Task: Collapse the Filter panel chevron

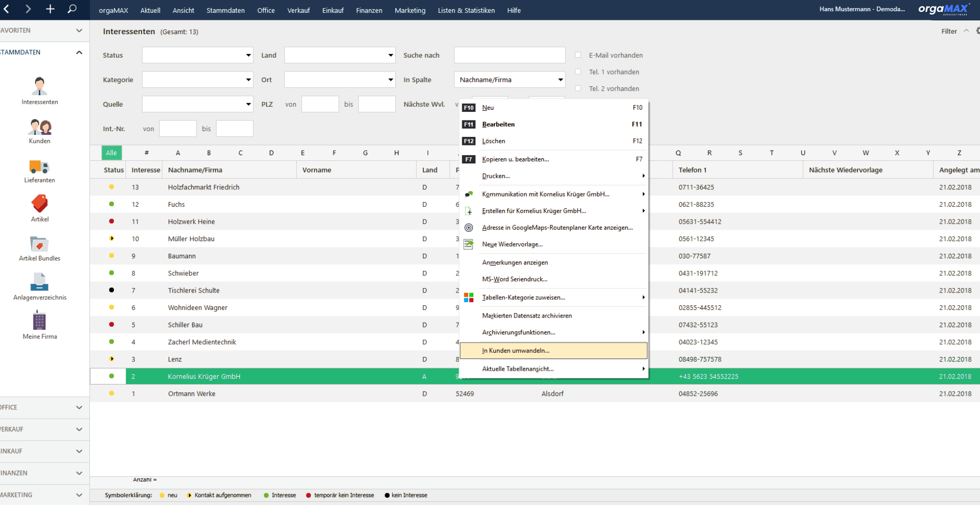Action: pyautogui.click(x=966, y=31)
